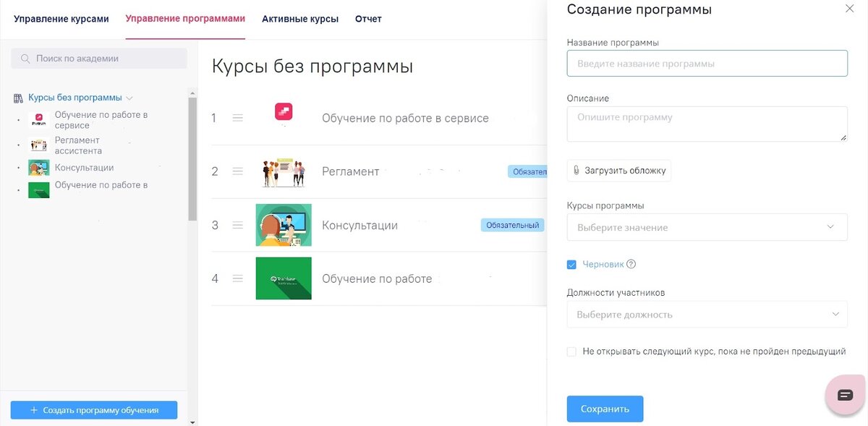The width and height of the screenshot is (868, 426).
Task: Click the Курсы без программы page heading
Action: point(312,67)
